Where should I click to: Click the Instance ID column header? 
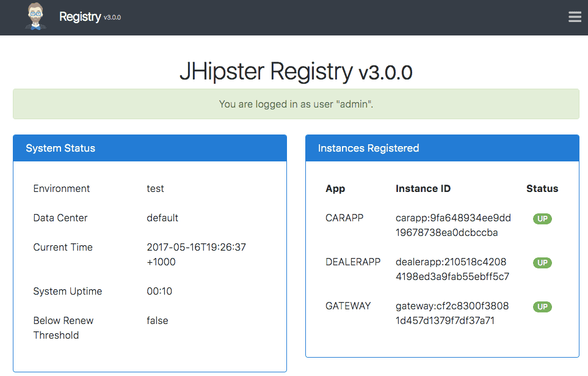click(x=423, y=188)
